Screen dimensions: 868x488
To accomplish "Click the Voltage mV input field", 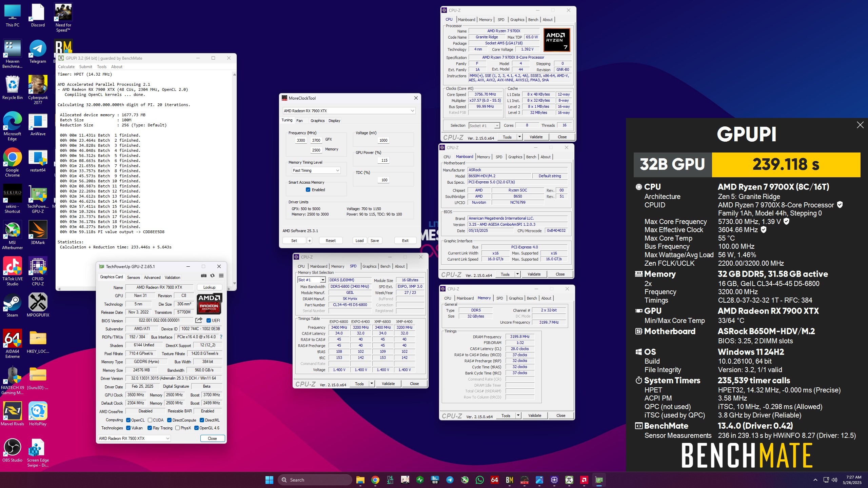I will pos(383,140).
